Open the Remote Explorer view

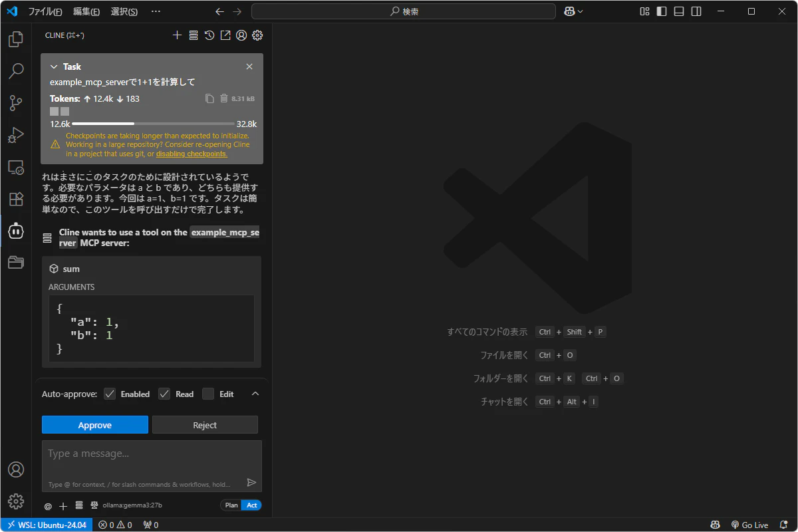pos(16,167)
